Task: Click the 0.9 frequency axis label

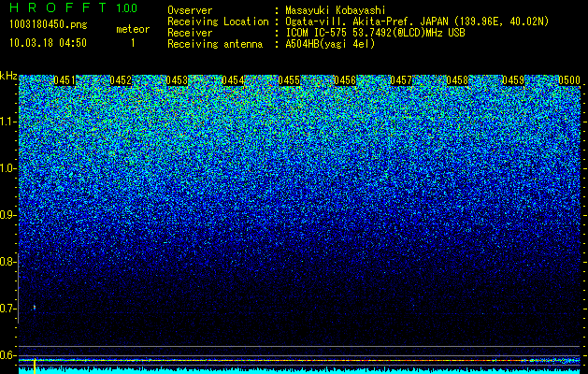Action: [x=8, y=215]
